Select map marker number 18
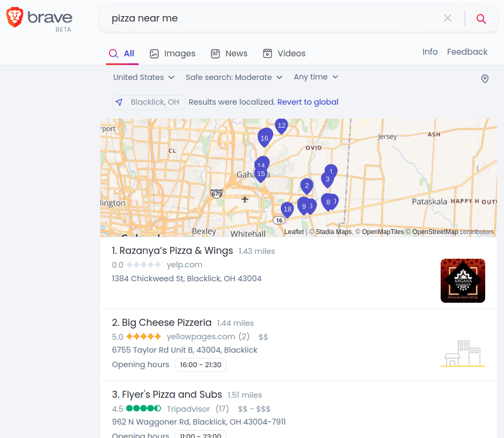Viewport: 504px width, 438px height. [x=287, y=209]
